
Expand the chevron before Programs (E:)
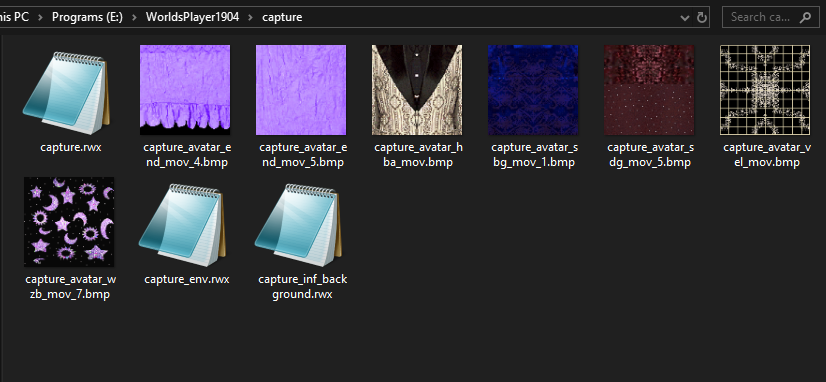pos(40,17)
